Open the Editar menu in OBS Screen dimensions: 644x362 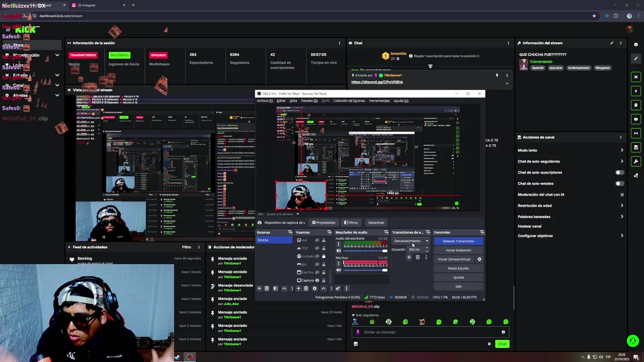(281, 101)
